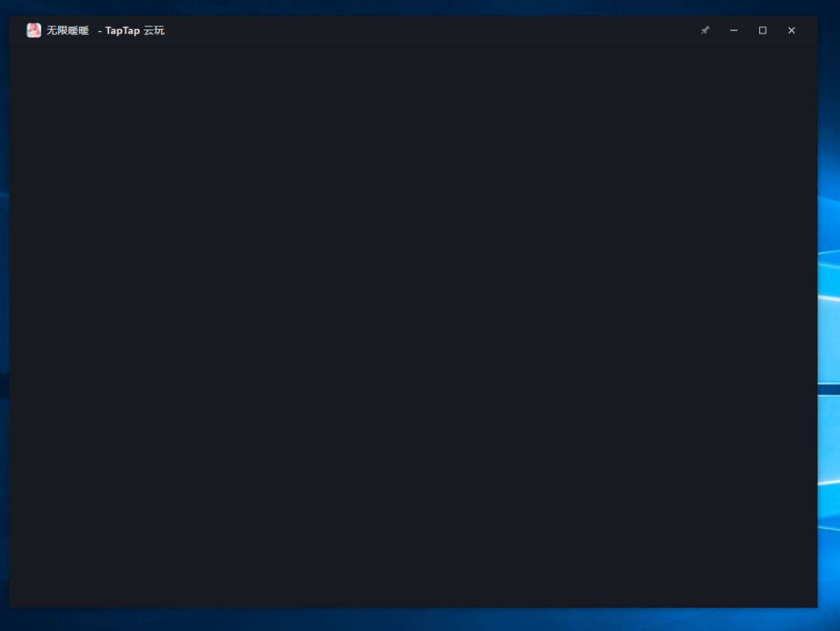Pin the TapTap 云玩 window on top

click(705, 30)
